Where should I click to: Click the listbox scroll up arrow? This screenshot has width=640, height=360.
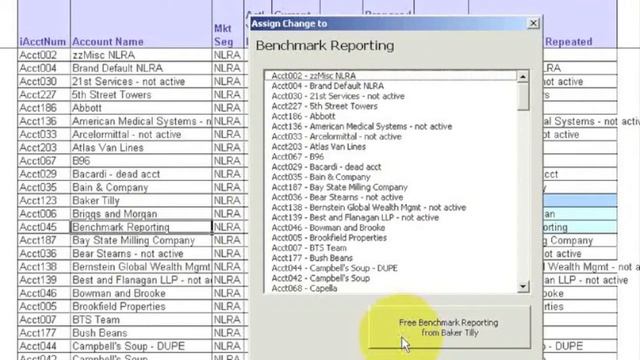[x=523, y=76]
